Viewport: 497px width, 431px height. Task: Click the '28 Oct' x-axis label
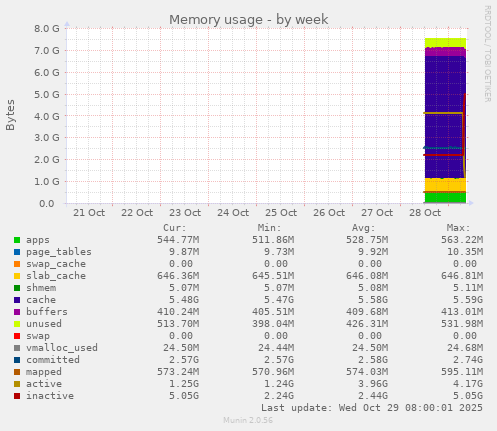point(425,213)
